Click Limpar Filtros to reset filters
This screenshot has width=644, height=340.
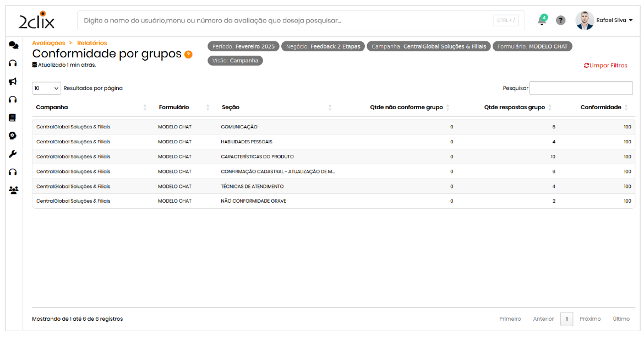(605, 66)
